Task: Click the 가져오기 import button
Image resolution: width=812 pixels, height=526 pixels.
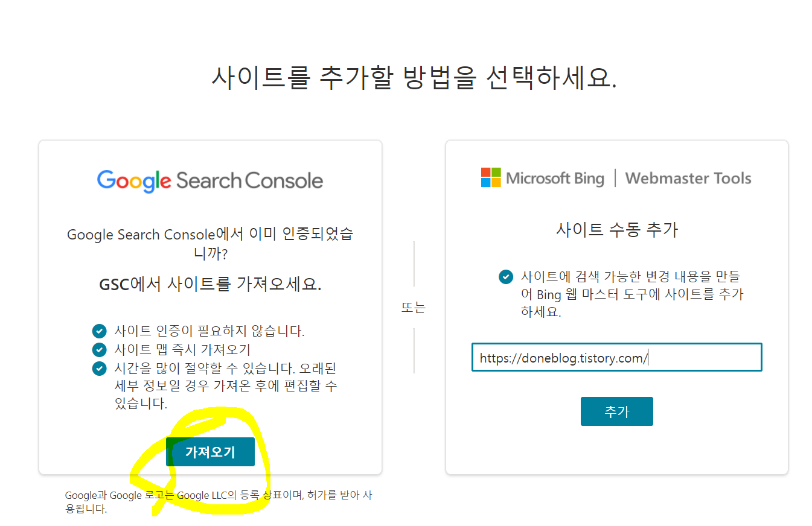Action: pos(210,452)
